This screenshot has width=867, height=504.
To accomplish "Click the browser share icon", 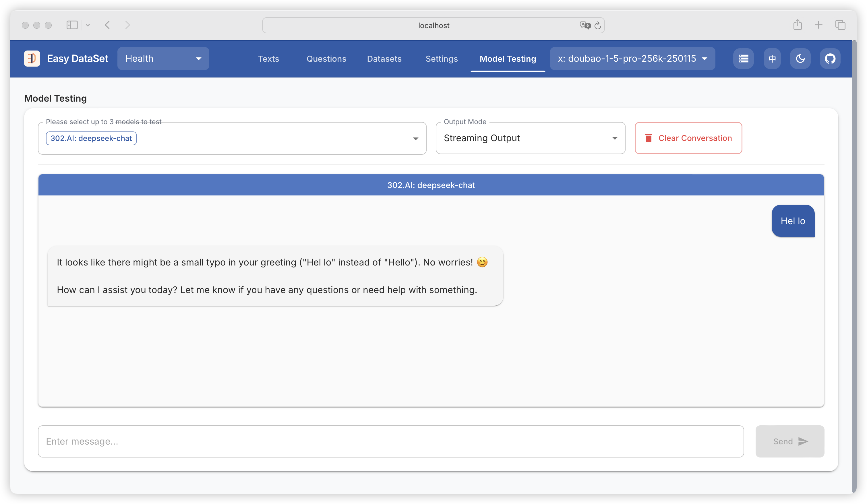I will coord(798,25).
